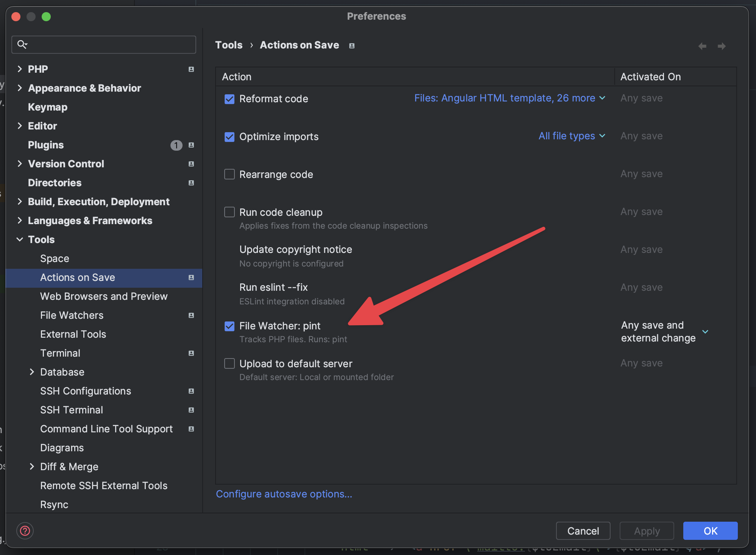Uncheck the Reformat code checkbox

(230, 99)
